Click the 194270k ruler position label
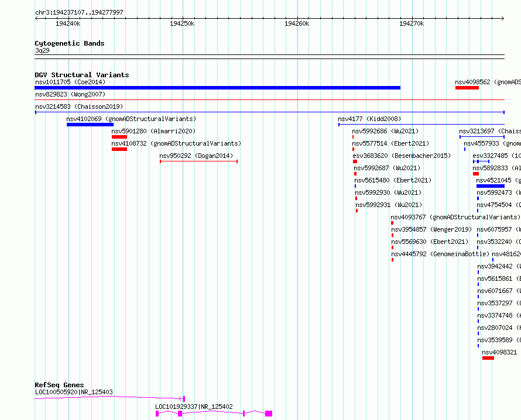 (412, 23)
